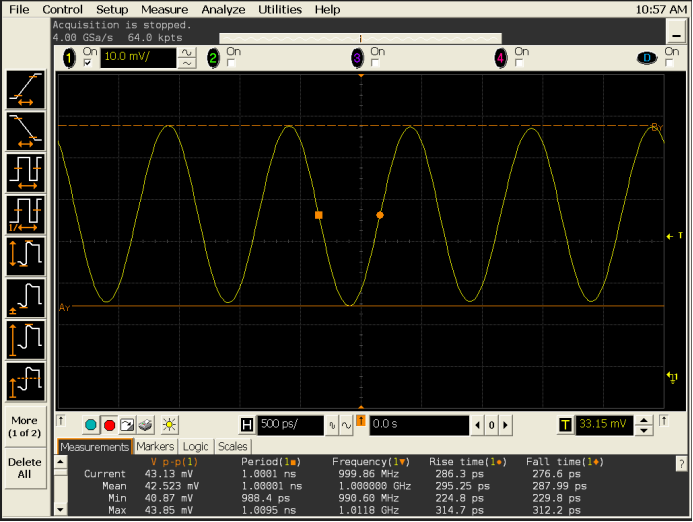Select the fall time measurement icon
This screenshot has width=693, height=522.
pyautogui.click(x=26, y=131)
